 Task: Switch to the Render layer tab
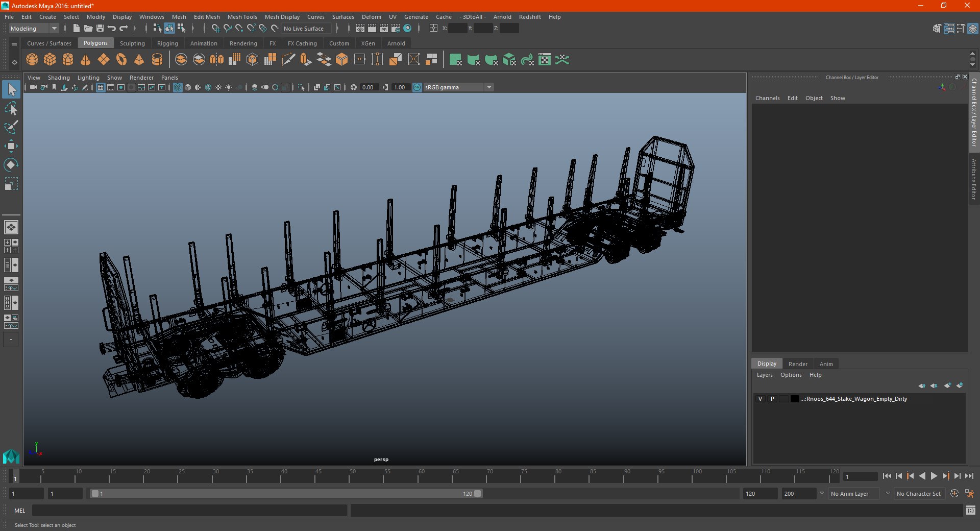point(798,364)
